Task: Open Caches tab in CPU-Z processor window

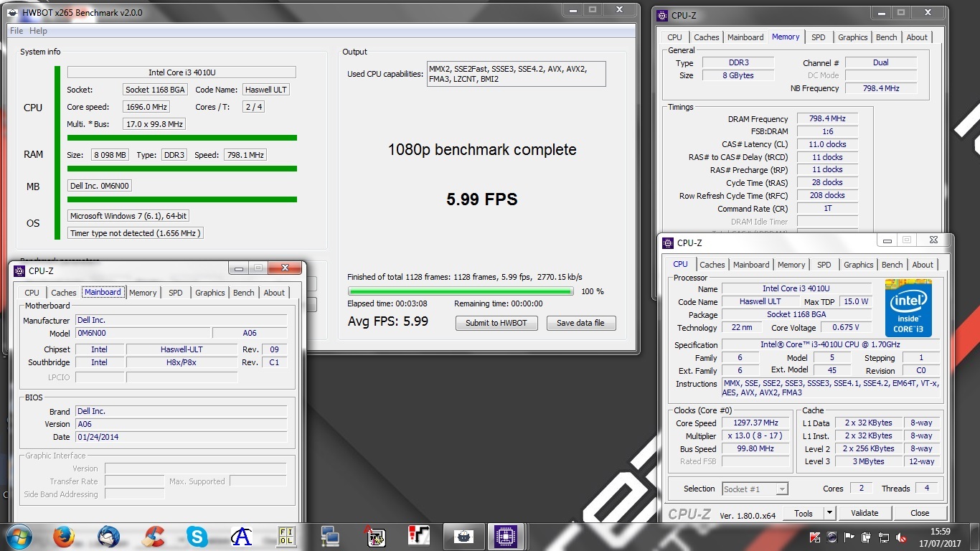Action: (x=712, y=265)
